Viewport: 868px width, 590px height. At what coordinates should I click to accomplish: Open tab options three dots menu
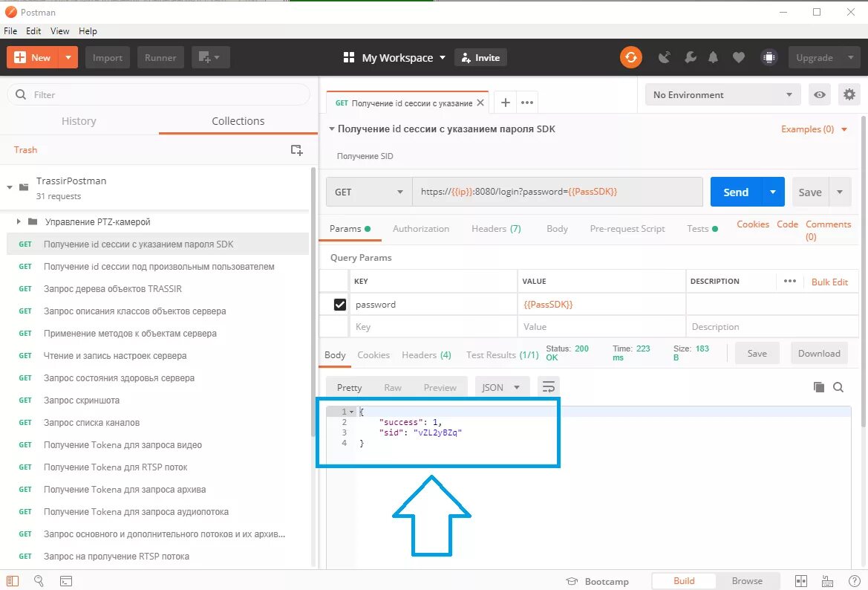(527, 103)
